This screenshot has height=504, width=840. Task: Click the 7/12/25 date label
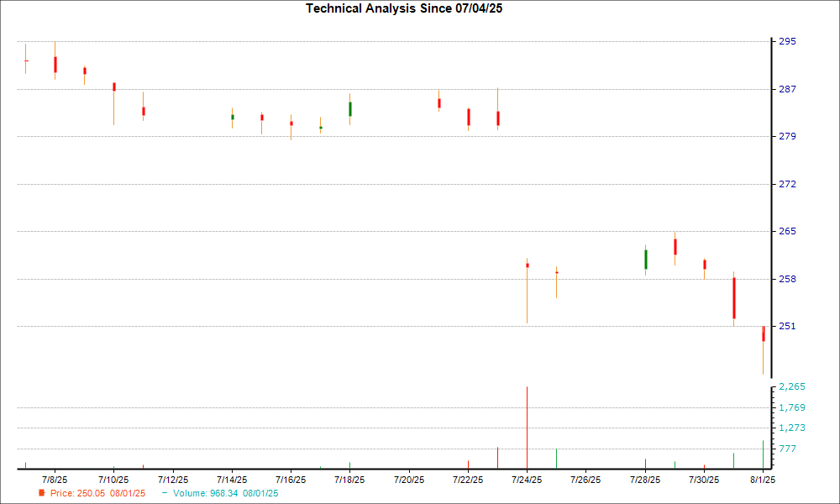click(173, 480)
